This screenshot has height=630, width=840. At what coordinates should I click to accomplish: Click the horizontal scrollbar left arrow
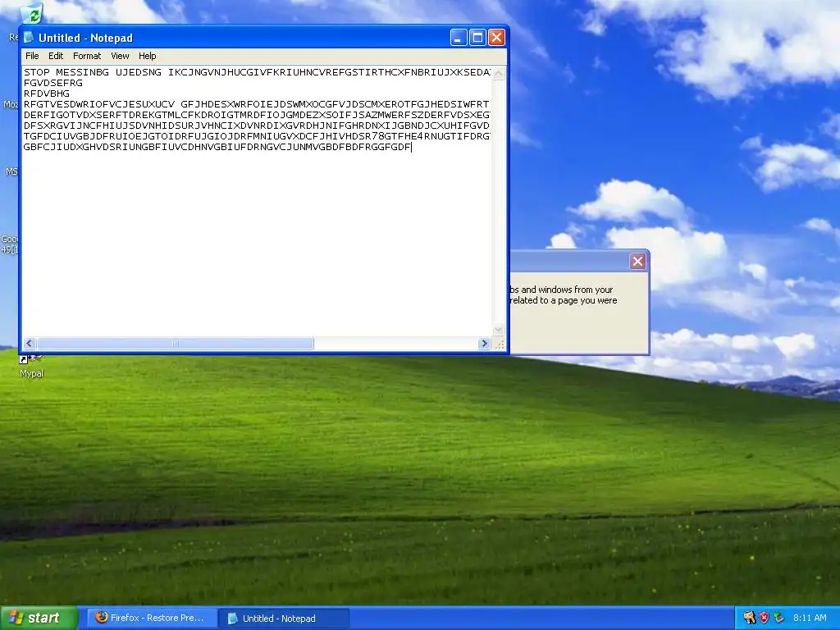coord(30,344)
